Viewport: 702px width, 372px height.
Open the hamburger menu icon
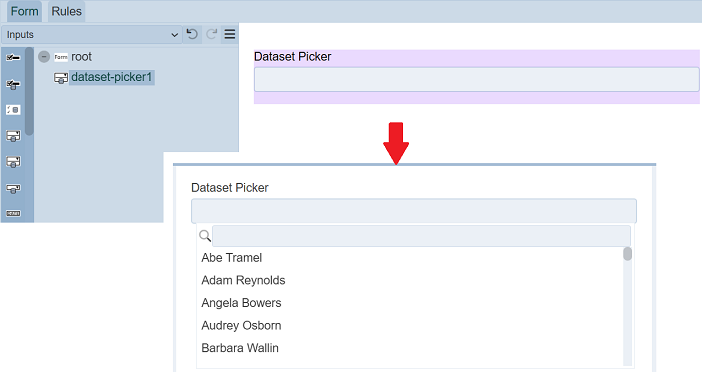tap(230, 34)
